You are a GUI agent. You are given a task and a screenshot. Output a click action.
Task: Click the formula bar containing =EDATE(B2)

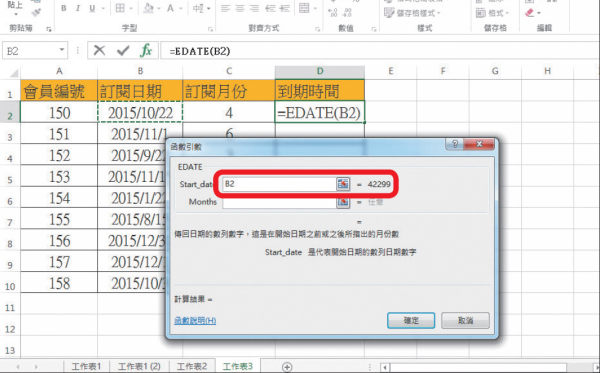coord(380,51)
